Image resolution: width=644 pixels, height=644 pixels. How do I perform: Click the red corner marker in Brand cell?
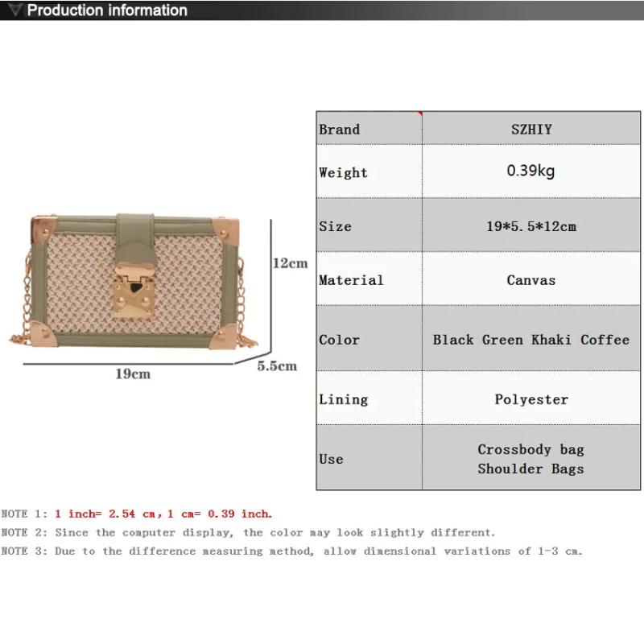(x=419, y=114)
